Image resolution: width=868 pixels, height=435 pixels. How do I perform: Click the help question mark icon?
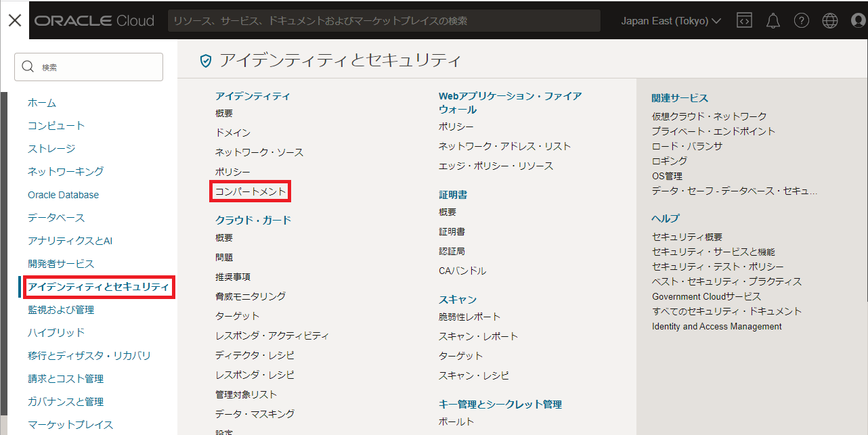(x=802, y=21)
